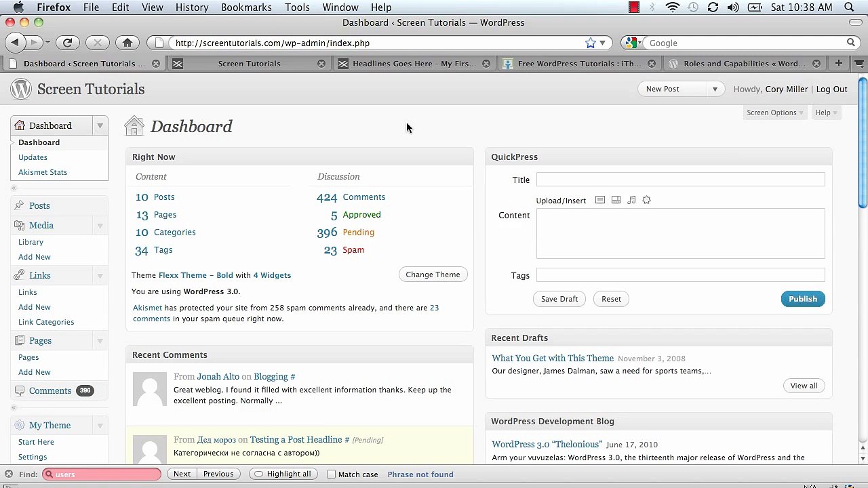Click the Stop loading X icon
The width and height of the screenshot is (868, 488).
click(x=98, y=43)
